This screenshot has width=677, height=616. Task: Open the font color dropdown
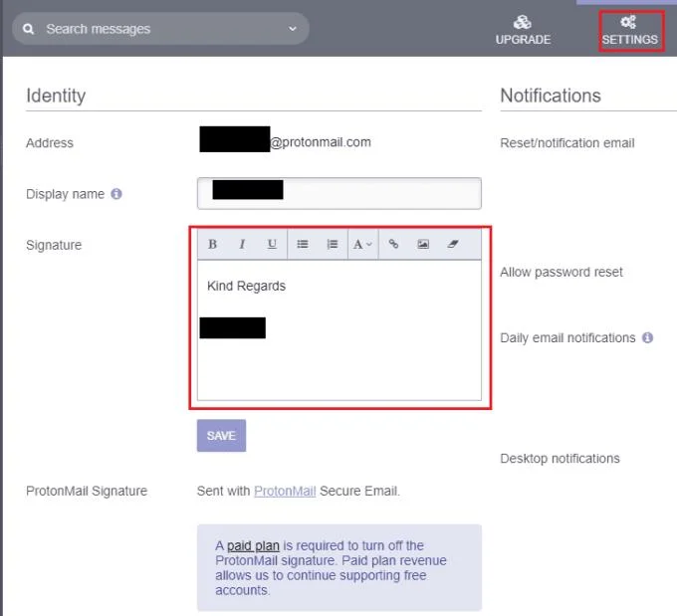point(362,245)
